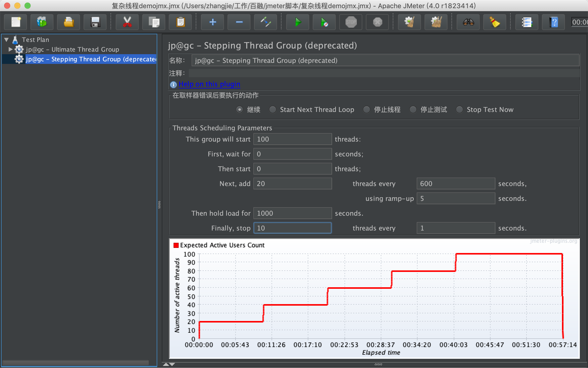Image resolution: width=588 pixels, height=368 pixels.
Task: Open Help on this plugin link
Action: pyautogui.click(x=209, y=84)
